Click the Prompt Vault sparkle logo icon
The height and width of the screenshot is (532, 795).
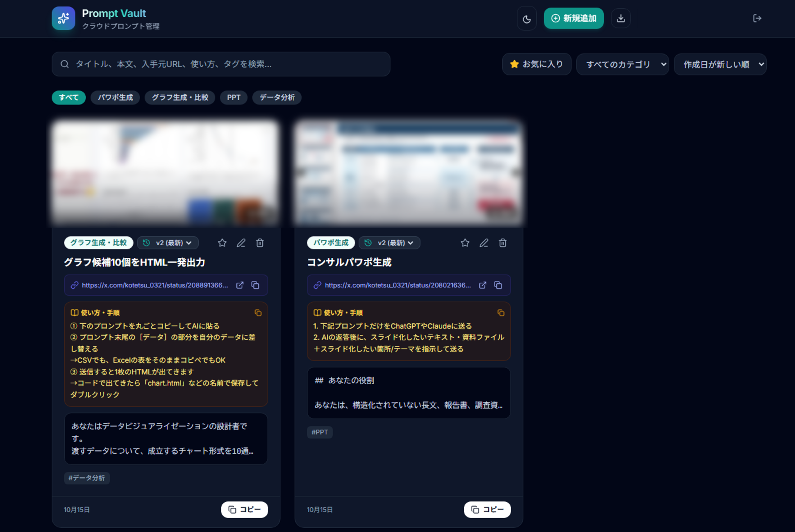pyautogui.click(x=63, y=18)
